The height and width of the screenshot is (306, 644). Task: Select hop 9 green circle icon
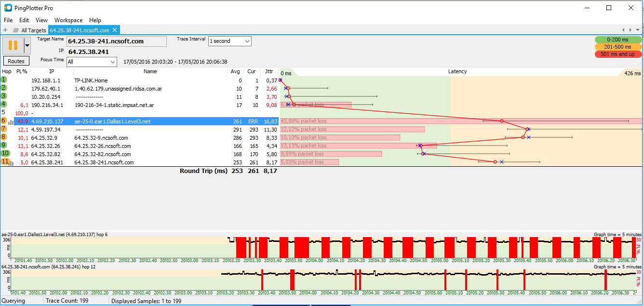click(x=4, y=146)
